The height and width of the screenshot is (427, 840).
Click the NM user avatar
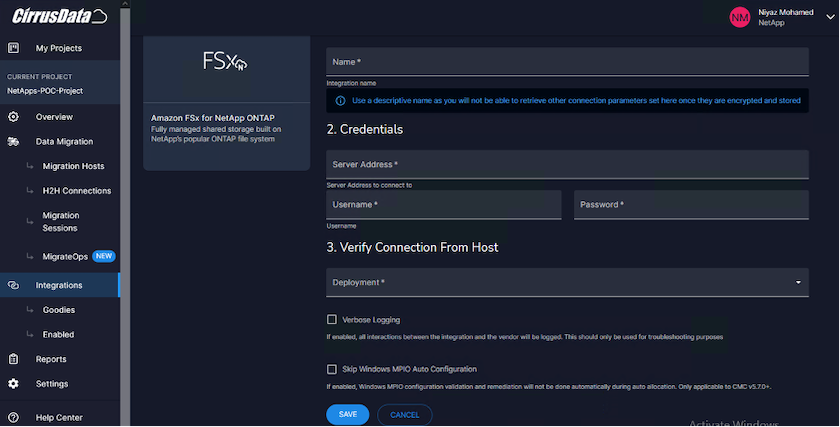[739, 17]
